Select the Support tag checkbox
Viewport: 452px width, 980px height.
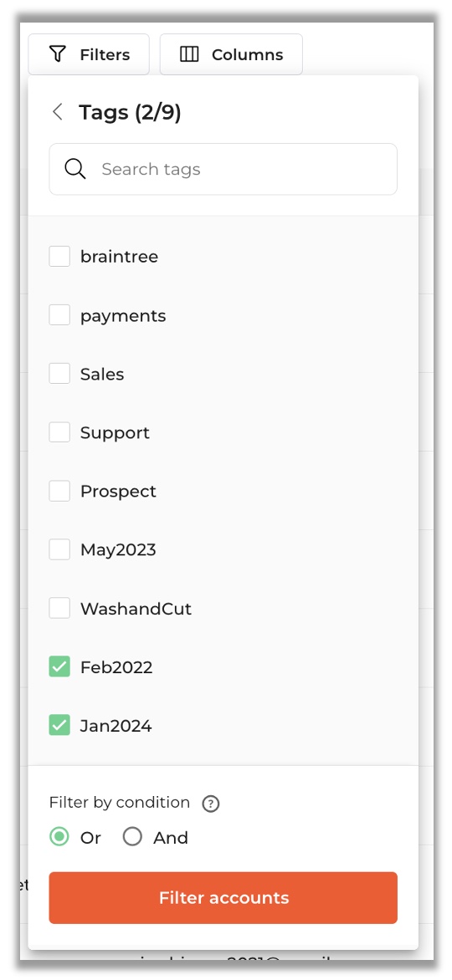(59, 432)
